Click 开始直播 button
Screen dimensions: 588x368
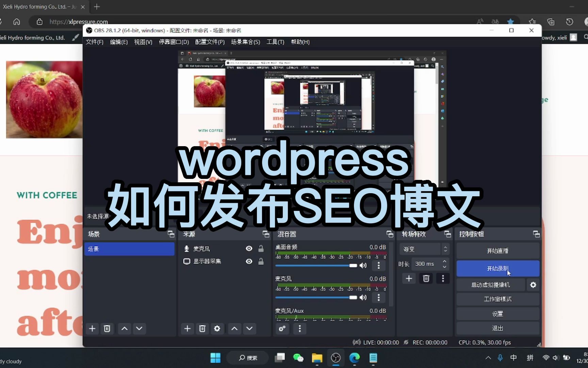(x=497, y=251)
